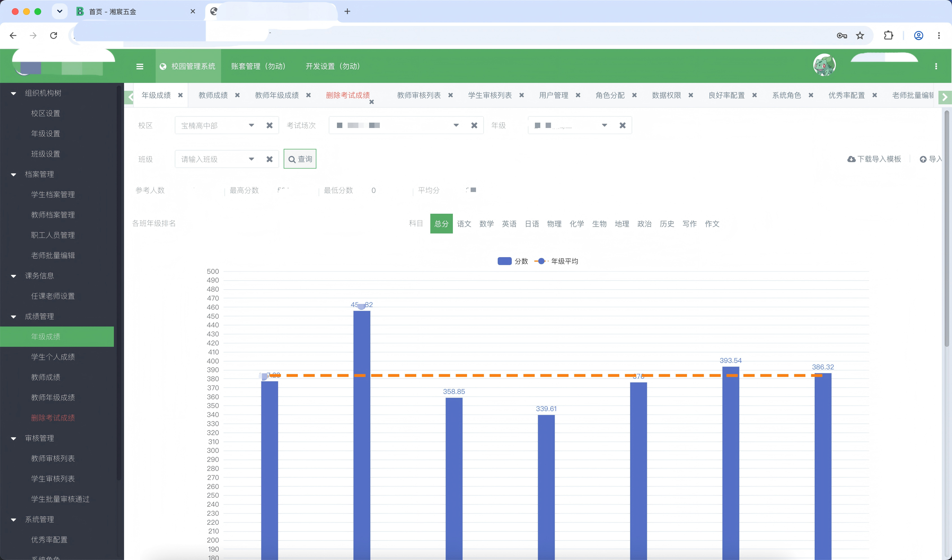
Task: Clear the 年级 selection with the X
Action: click(623, 125)
